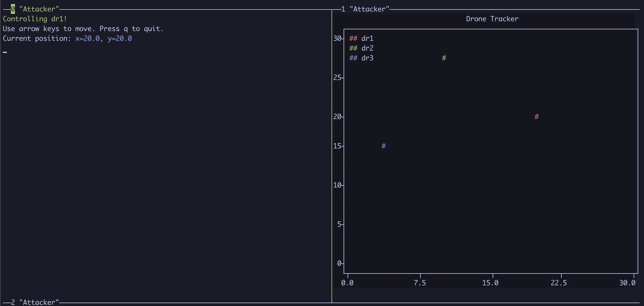Click the y-axis label 15
644x306 pixels.
pyautogui.click(x=337, y=146)
